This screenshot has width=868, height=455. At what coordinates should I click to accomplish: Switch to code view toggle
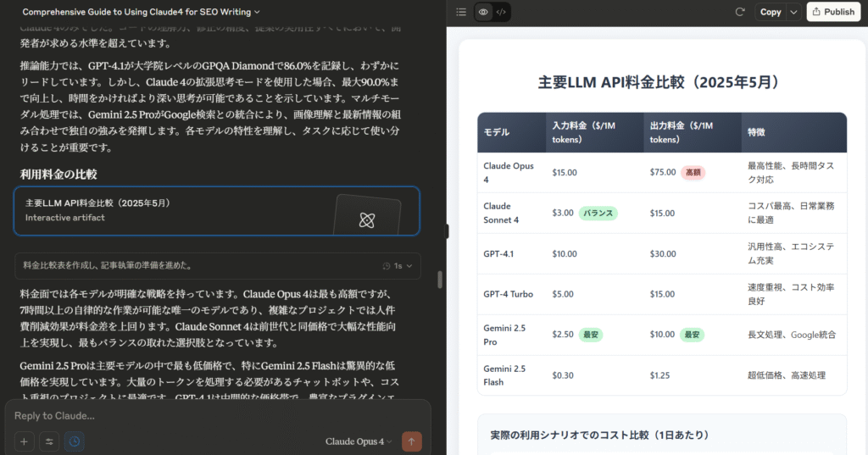point(501,12)
